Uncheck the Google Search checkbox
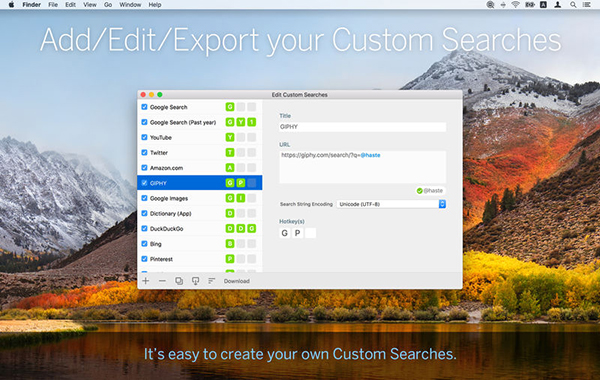Image resolution: width=600 pixels, height=380 pixels. [144, 107]
